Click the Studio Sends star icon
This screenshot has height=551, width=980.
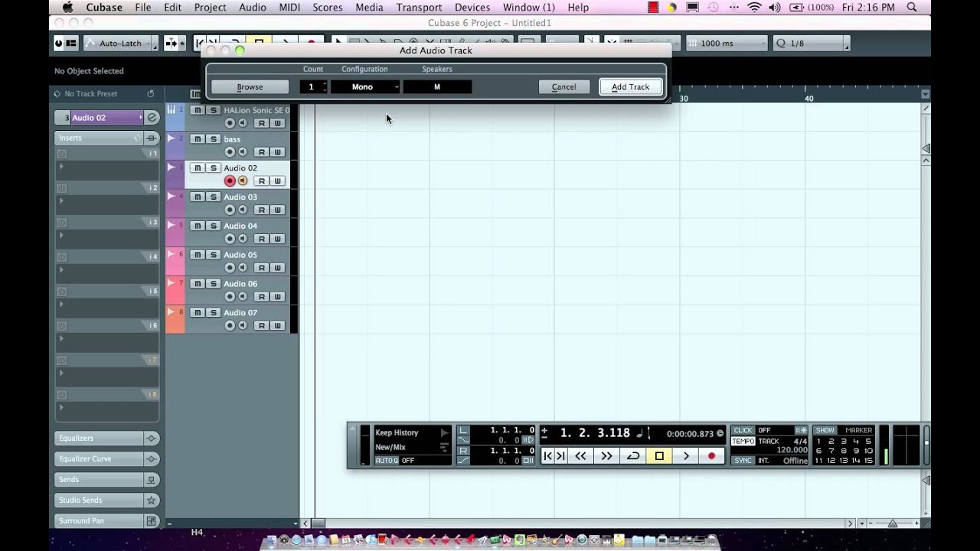pyautogui.click(x=152, y=500)
